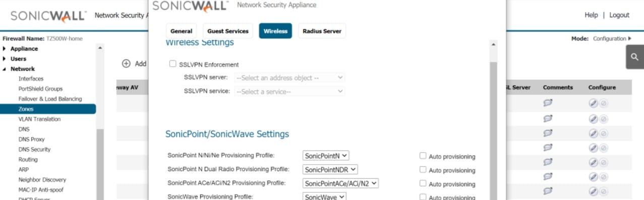Open SonicPointN provisioning profile dropdown
This screenshot has height=200, width=644.
click(x=326, y=156)
